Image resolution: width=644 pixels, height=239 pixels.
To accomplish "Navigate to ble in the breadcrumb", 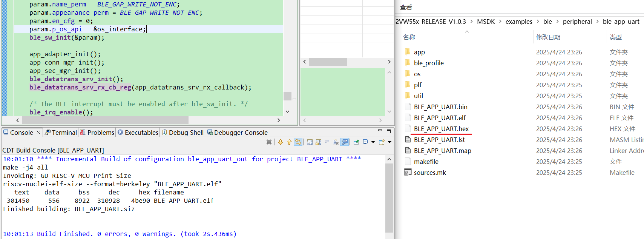I will tap(547, 22).
